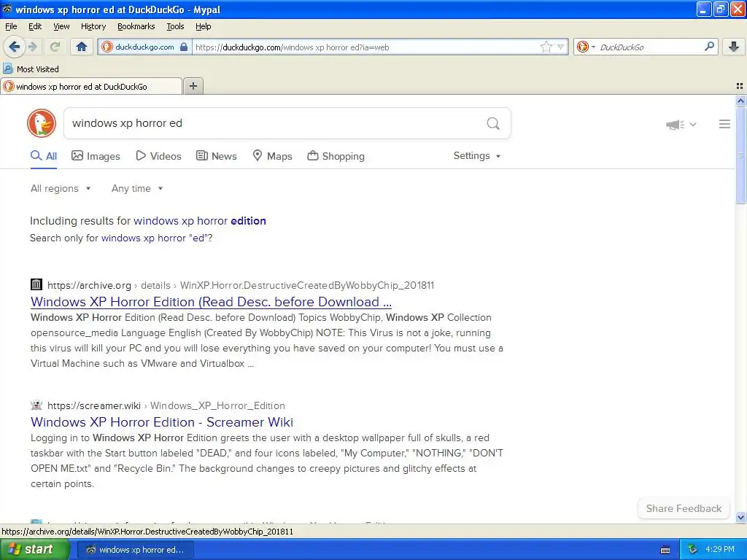Click the screamer.wiki result favicon
The image size is (747, 560).
36,405
